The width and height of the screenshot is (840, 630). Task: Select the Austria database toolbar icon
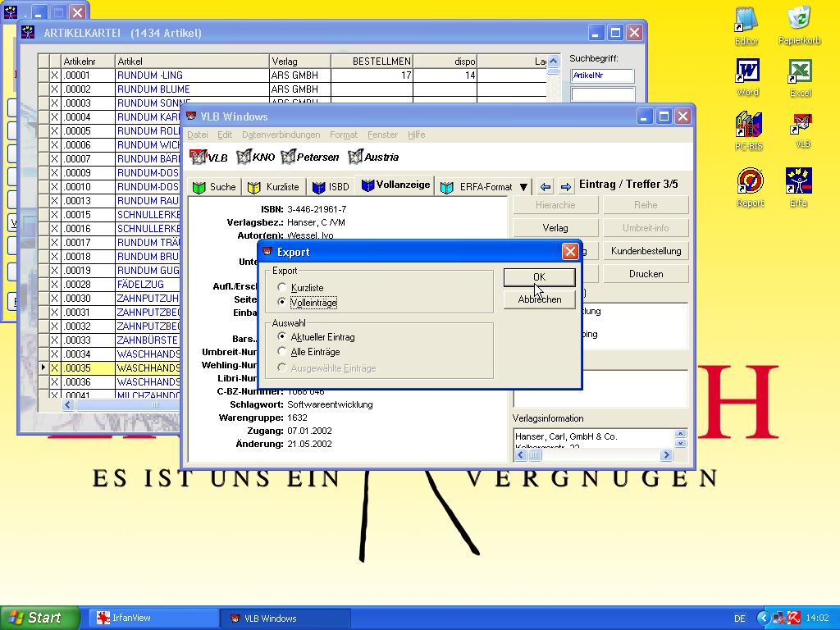tap(373, 157)
